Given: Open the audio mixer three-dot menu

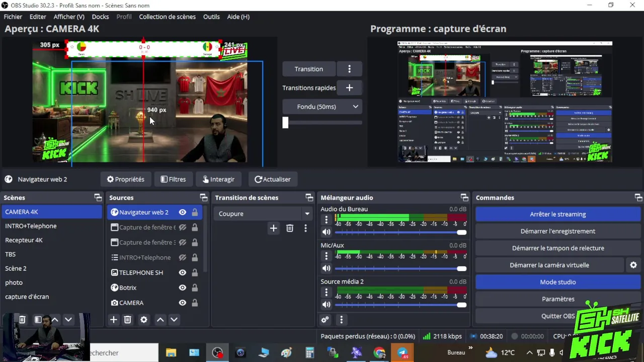Looking at the screenshot, I should [341, 319].
